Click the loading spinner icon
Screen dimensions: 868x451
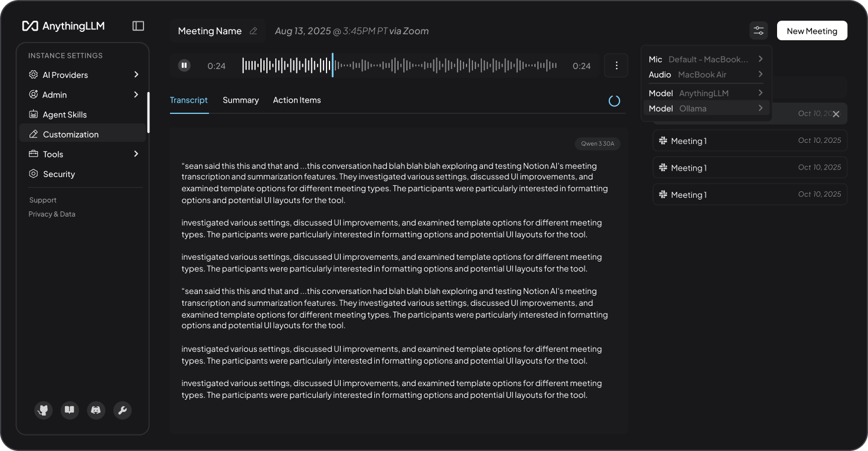click(x=614, y=101)
